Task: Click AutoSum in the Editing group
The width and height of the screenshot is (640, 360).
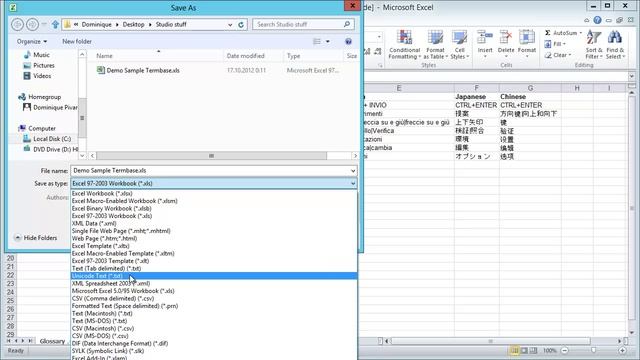Action: 563,33
